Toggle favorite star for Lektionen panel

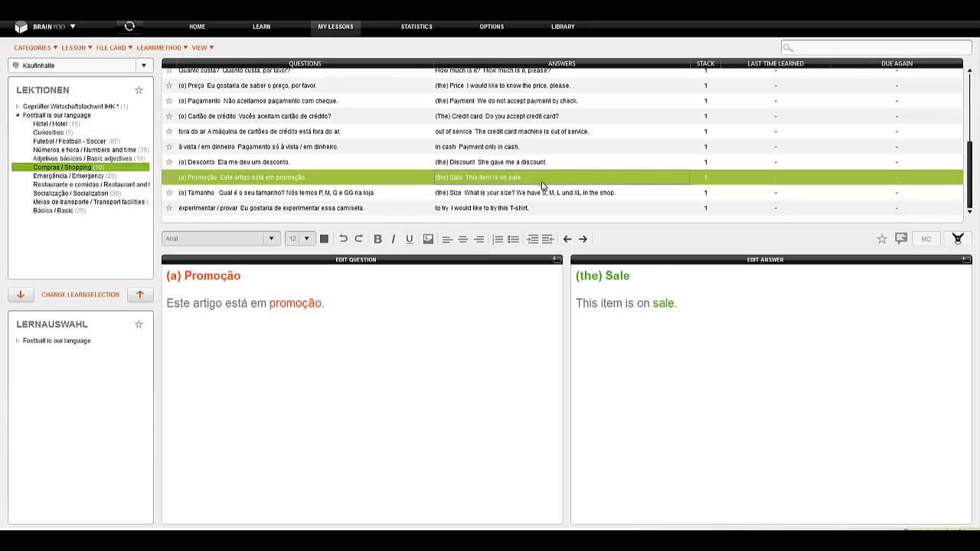click(x=139, y=90)
